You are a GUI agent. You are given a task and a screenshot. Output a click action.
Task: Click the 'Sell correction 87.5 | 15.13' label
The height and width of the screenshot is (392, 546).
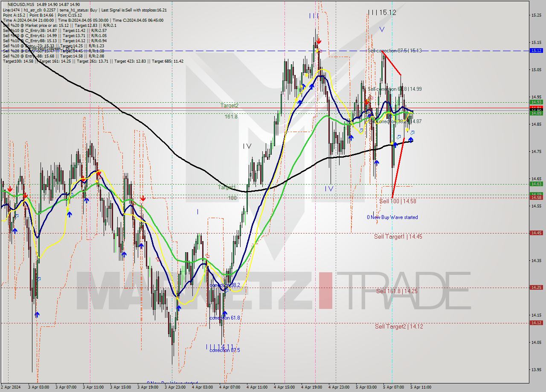coord(395,50)
